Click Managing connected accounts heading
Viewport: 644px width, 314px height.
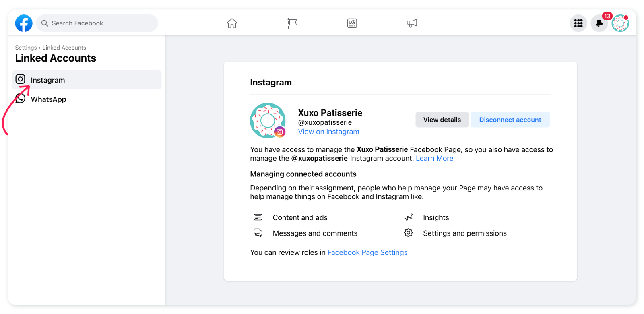(x=303, y=174)
